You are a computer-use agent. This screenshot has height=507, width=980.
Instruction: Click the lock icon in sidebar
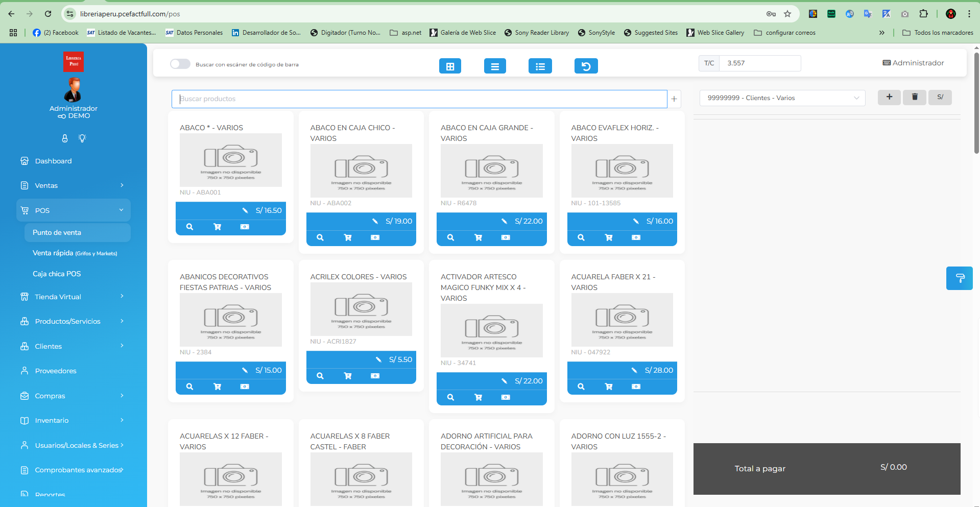point(65,138)
